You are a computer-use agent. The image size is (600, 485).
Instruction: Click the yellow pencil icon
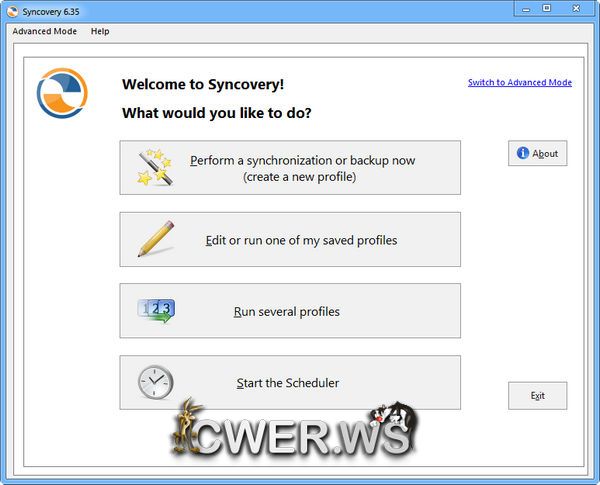(155, 239)
